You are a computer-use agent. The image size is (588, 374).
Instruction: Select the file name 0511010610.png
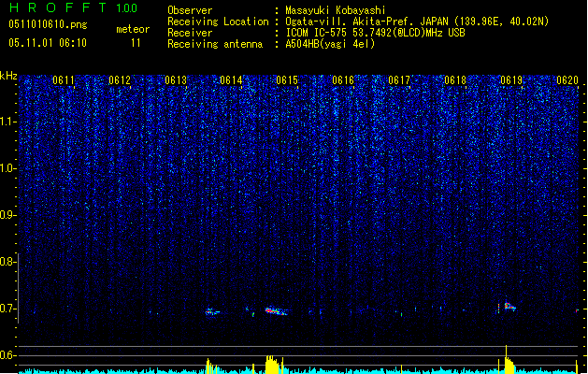pos(48,24)
